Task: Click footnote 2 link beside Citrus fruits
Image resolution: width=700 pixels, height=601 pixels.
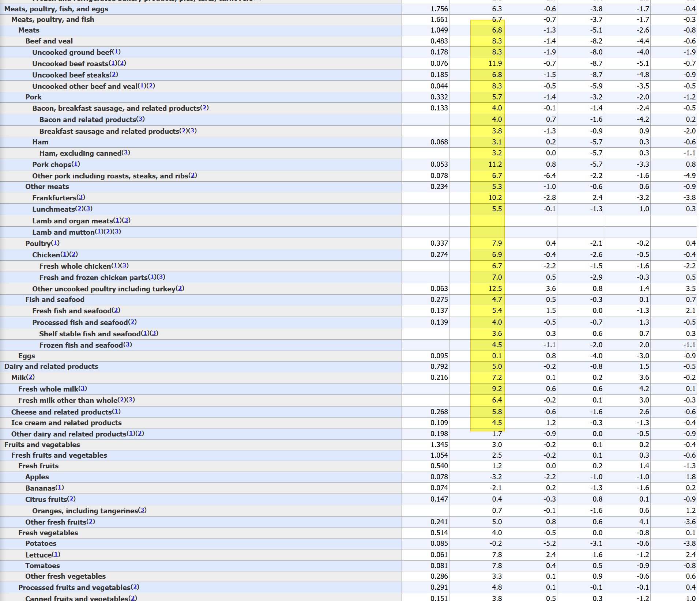Action: point(71,499)
